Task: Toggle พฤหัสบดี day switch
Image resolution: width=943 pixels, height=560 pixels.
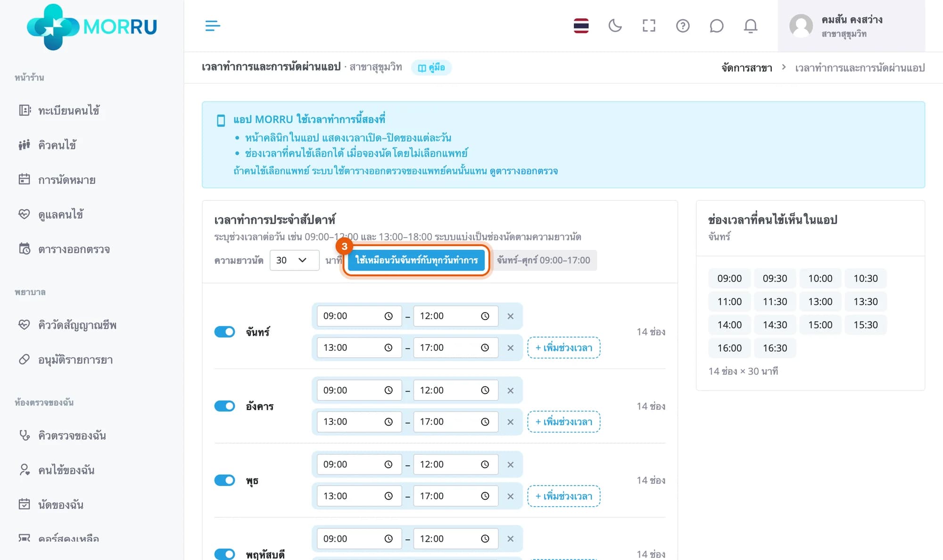Action: tap(224, 554)
